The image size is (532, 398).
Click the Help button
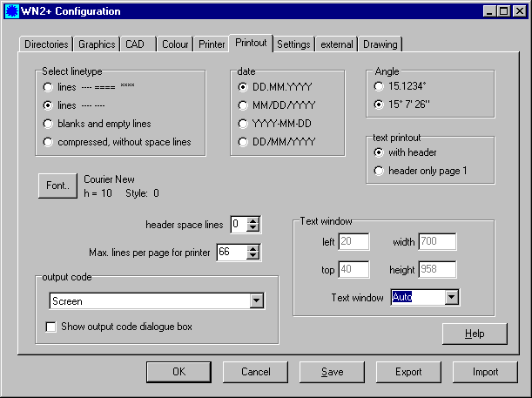tap(475, 334)
